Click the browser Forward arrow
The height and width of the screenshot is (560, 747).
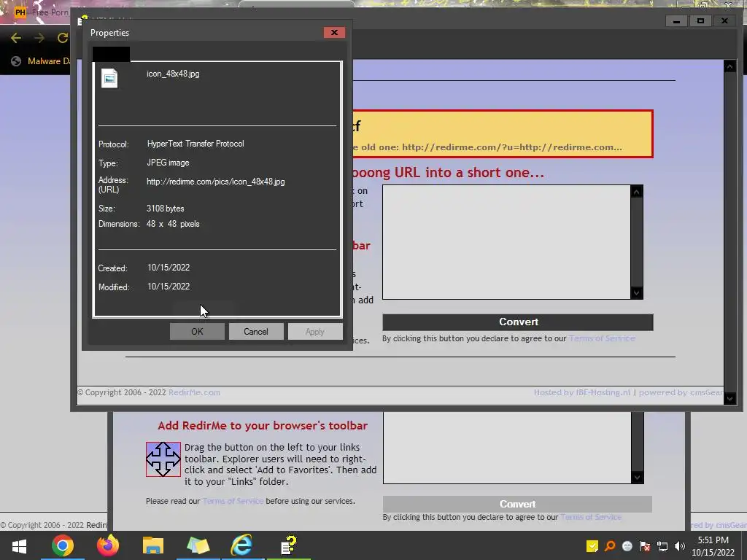coord(39,38)
